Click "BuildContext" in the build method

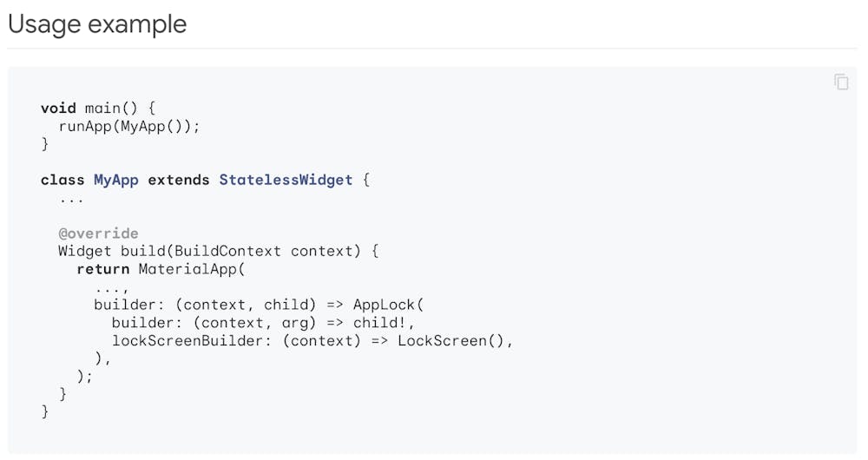227,251
